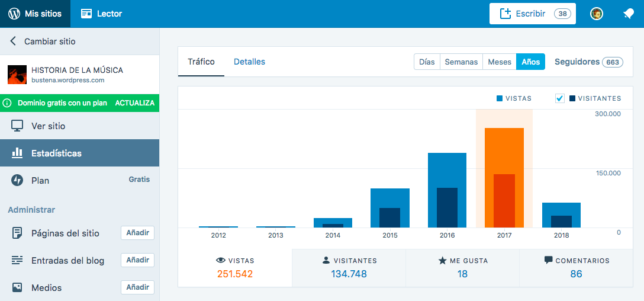Click the 663 followers count badge
Image resolution: width=644 pixels, height=301 pixels.
613,62
